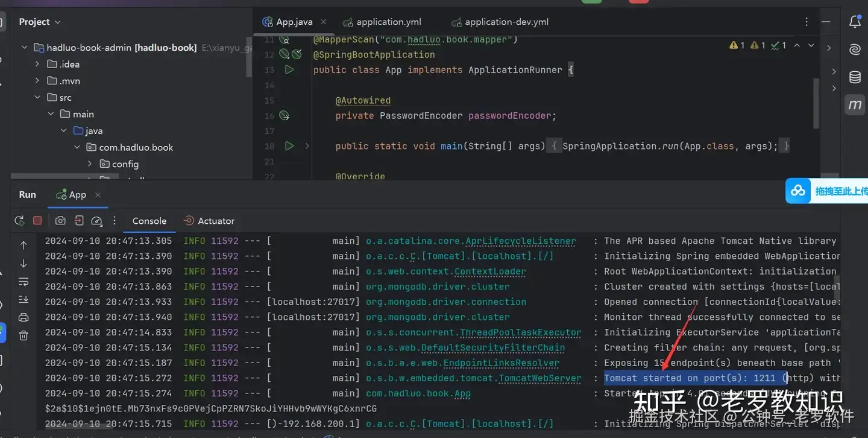The height and width of the screenshot is (438, 868).
Task: Select the Console tab
Action: coord(149,221)
